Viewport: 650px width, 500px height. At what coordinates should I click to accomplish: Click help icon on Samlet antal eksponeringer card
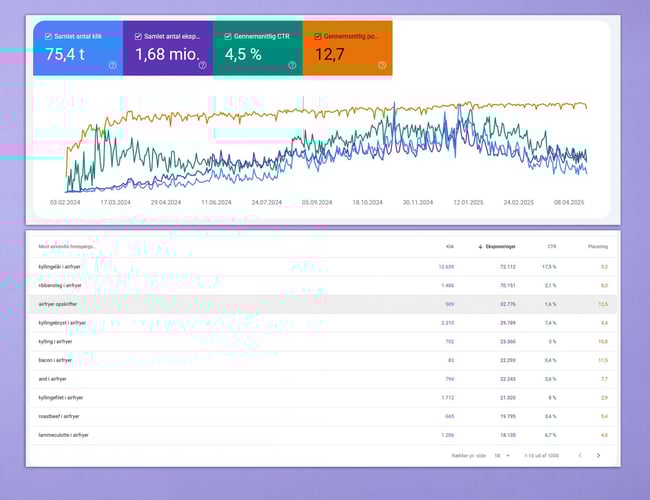click(x=202, y=65)
